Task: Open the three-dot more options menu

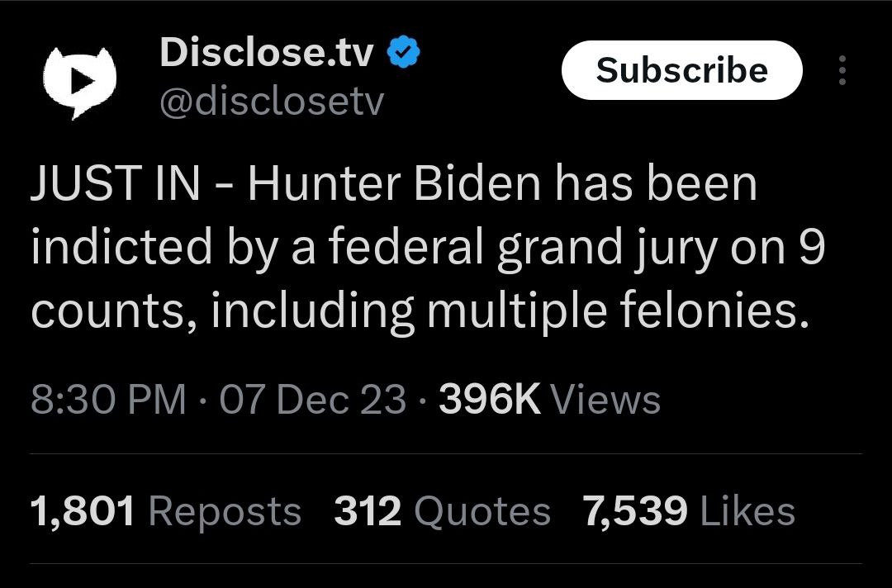Action: point(842,71)
